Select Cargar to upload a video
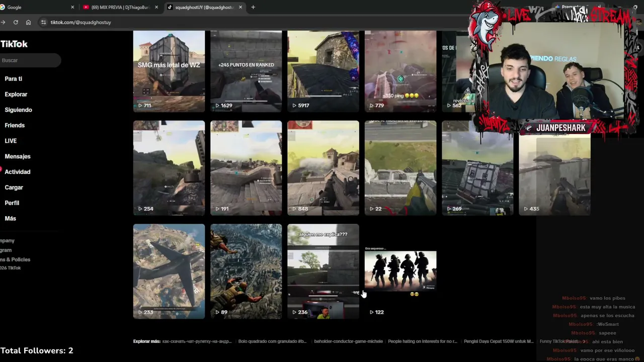The height and width of the screenshot is (362, 644). point(14,188)
